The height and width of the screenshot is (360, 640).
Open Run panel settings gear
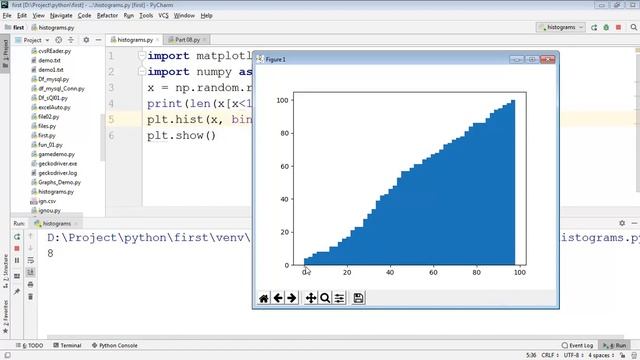pos(622,223)
